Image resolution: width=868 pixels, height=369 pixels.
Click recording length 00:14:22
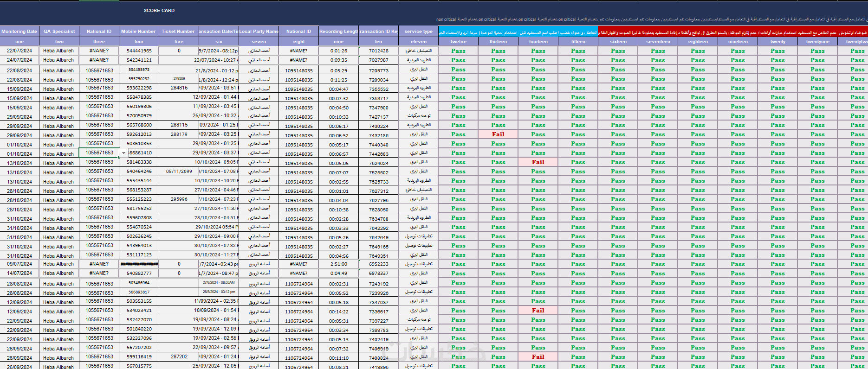click(x=338, y=312)
